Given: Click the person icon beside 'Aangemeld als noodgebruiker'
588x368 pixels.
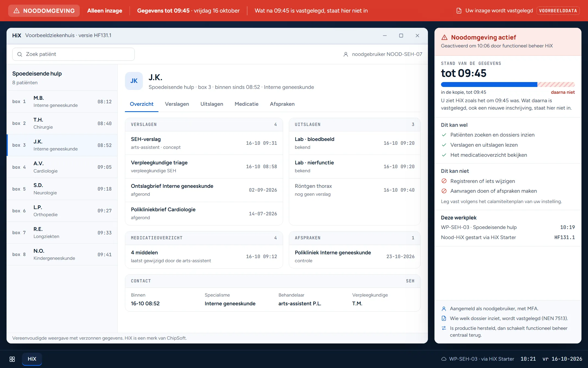Looking at the screenshot, I should click(444, 309).
